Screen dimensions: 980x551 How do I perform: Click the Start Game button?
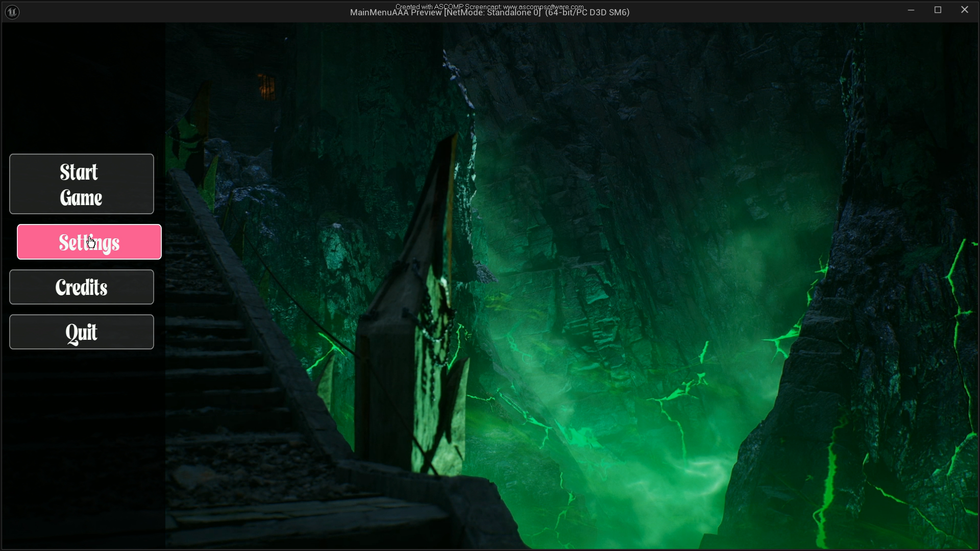[82, 184]
